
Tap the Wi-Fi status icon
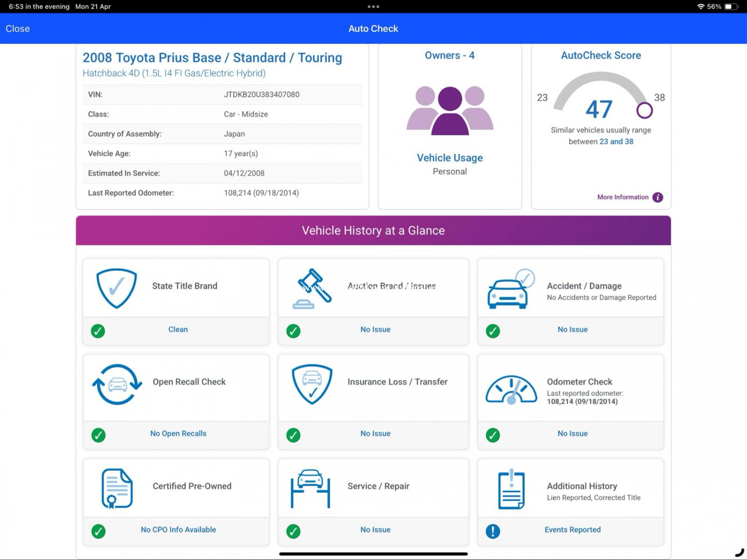pyautogui.click(x=701, y=6)
